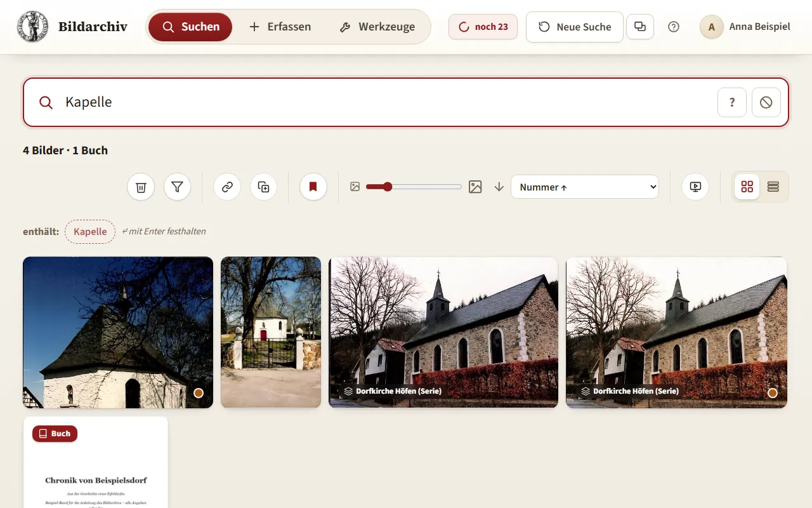
Task: Adjust the thumbnail size slider
Action: 414,187
